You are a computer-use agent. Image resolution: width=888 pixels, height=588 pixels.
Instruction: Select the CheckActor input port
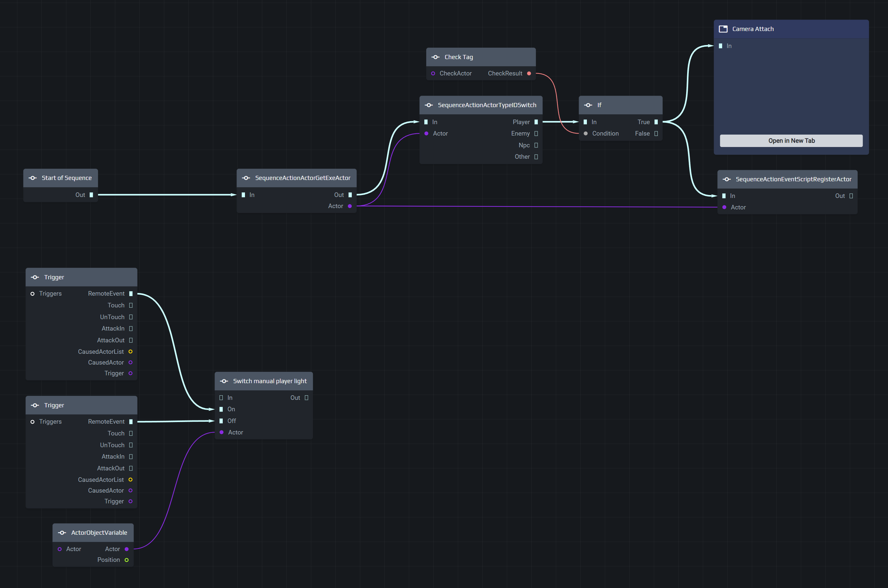(x=433, y=73)
